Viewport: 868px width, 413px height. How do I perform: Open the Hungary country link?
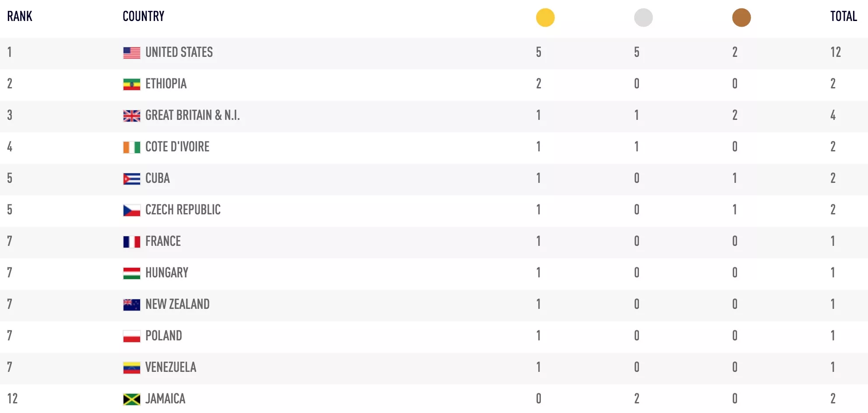(166, 273)
